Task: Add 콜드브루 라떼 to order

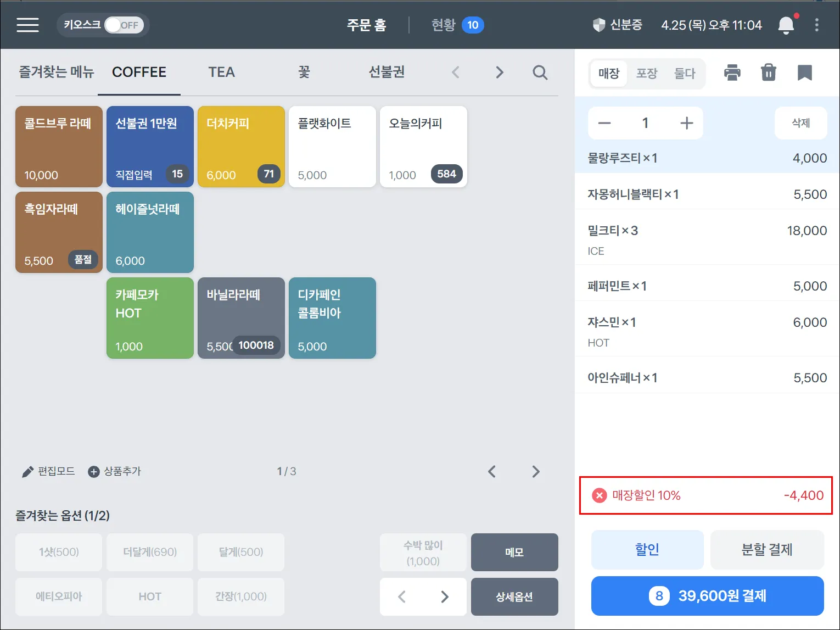Action: click(59, 147)
